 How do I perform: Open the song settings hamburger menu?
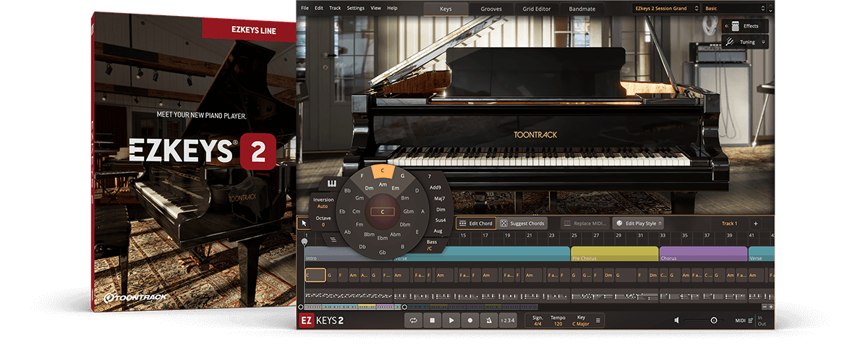click(x=598, y=320)
